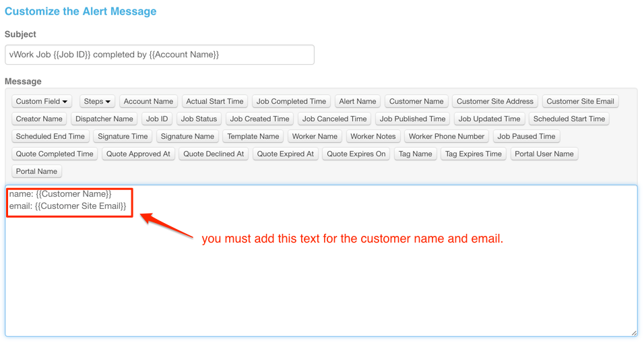Insert the Job Completed Time placeholder
The width and height of the screenshot is (644, 343).
tap(291, 102)
